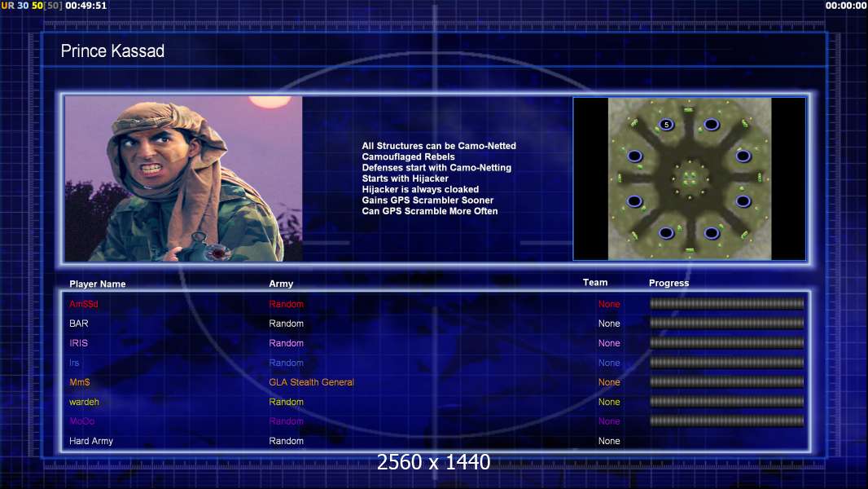Select player name IRIS
Screen dimensions: 868x489
point(78,343)
